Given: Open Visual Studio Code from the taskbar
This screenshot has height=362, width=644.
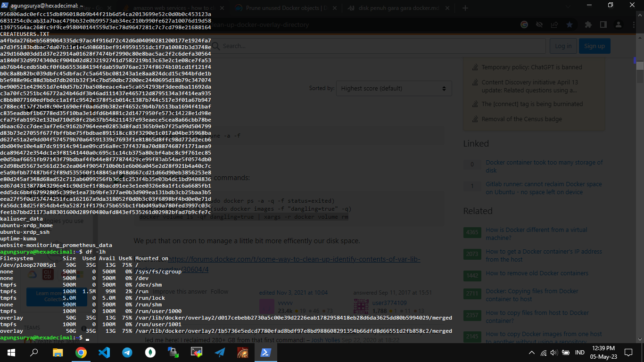Looking at the screenshot, I should tap(104, 352).
